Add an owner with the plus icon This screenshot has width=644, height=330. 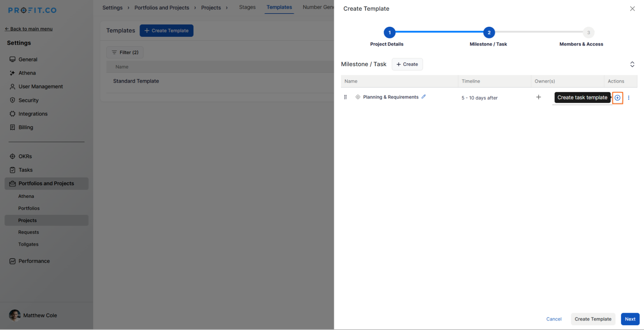(x=538, y=97)
